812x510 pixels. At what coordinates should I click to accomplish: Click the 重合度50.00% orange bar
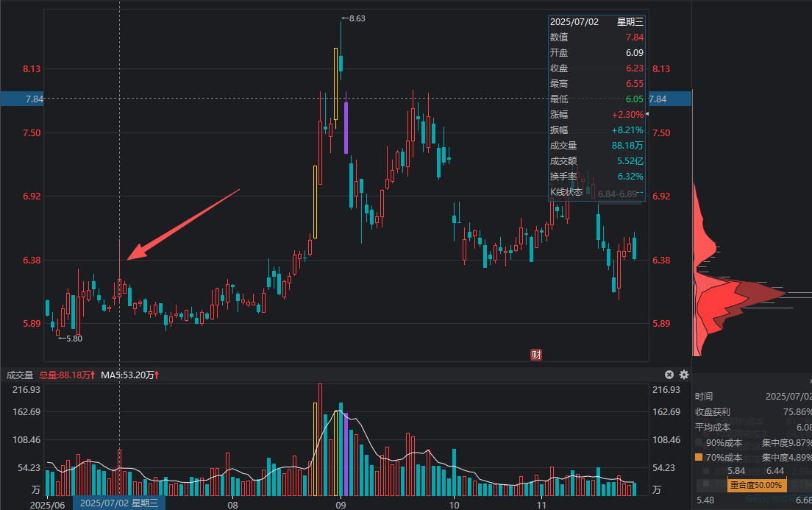coord(757,485)
